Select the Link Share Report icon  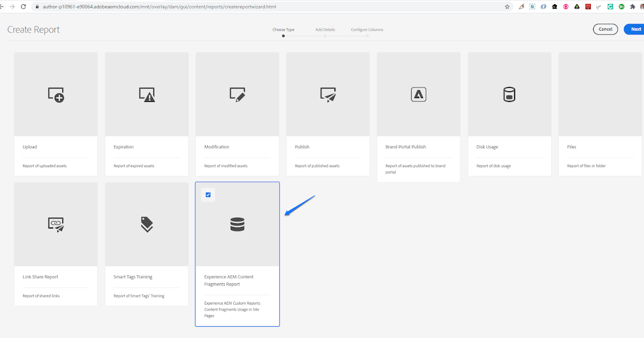pos(55,224)
